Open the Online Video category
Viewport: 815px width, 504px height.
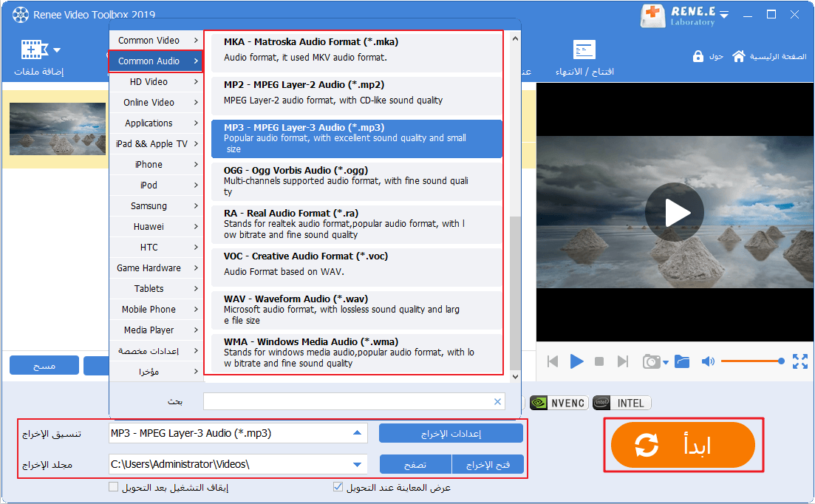click(156, 103)
